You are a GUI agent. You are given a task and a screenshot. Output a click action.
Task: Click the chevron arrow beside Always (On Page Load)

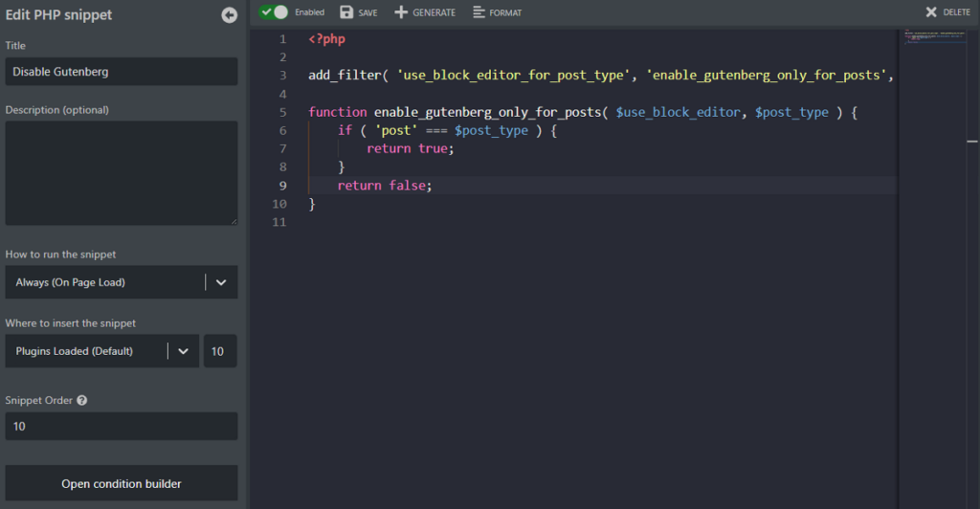point(221,282)
